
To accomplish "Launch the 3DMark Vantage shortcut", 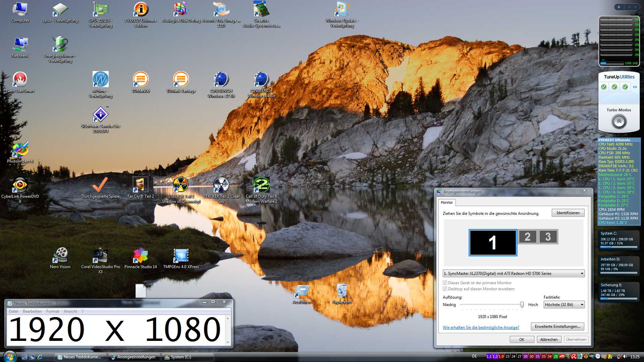I will tap(181, 79).
